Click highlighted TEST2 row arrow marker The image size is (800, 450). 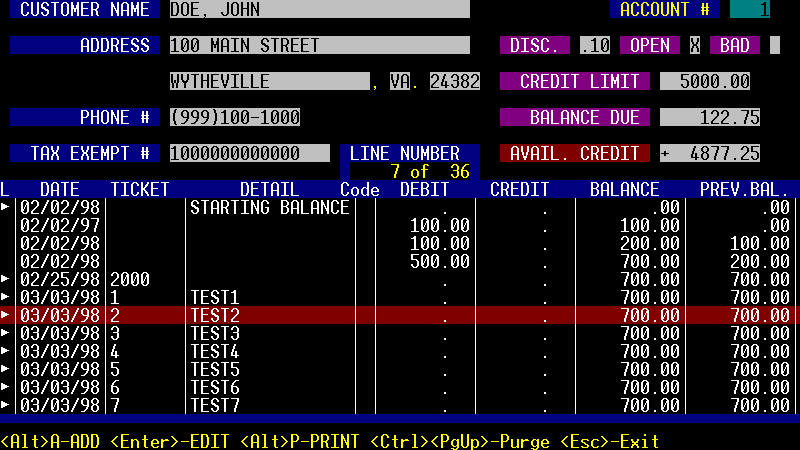coord(5,315)
